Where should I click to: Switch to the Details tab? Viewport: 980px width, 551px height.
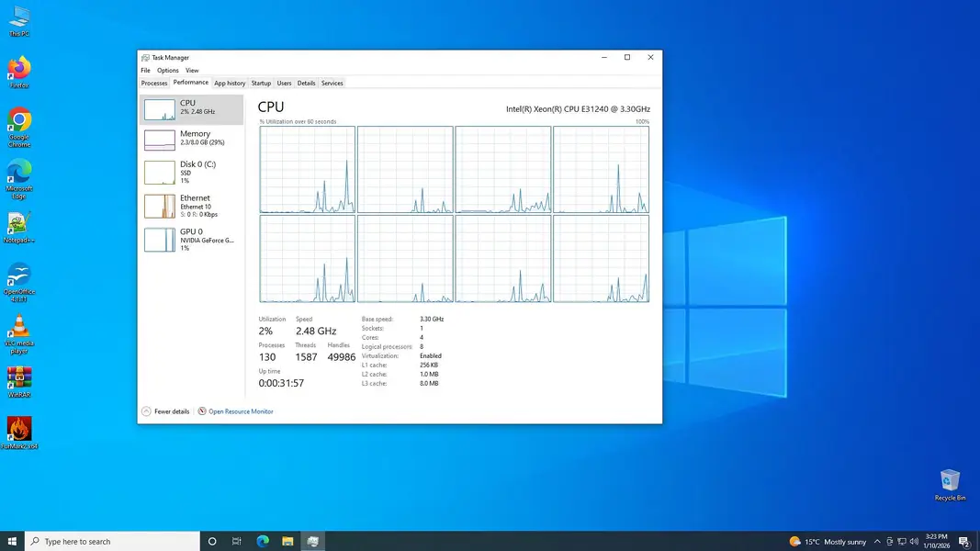pyautogui.click(x=306, y=83)
